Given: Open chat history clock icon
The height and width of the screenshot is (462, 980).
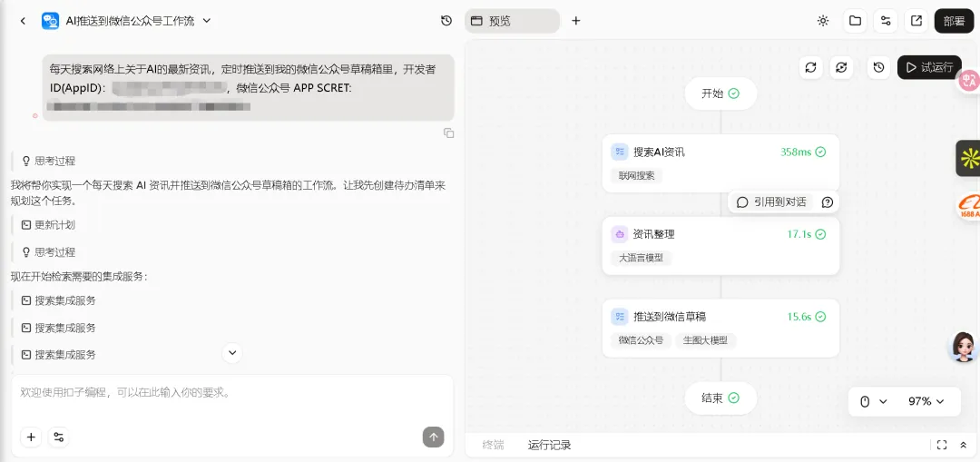Looking at the screenshot, I should tap(446, 21).
